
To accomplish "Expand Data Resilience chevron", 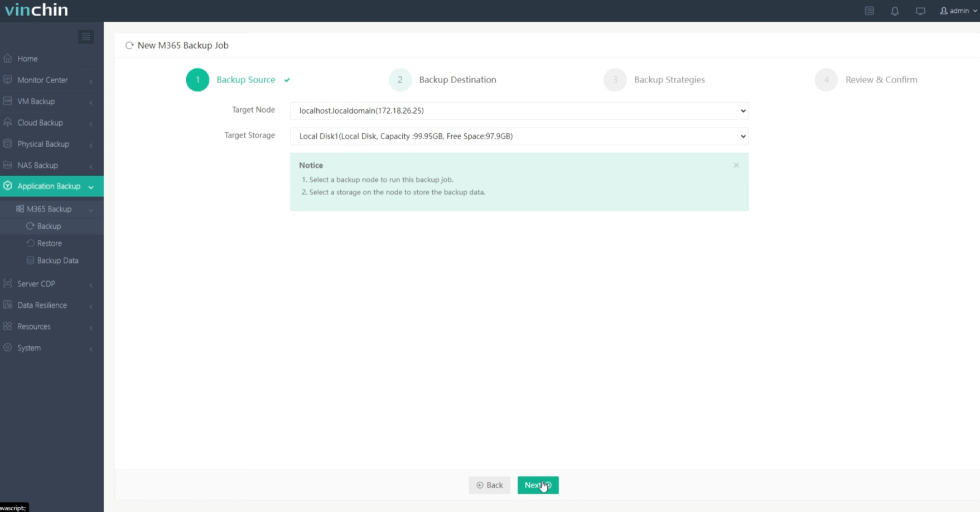I will pos(91,306).
